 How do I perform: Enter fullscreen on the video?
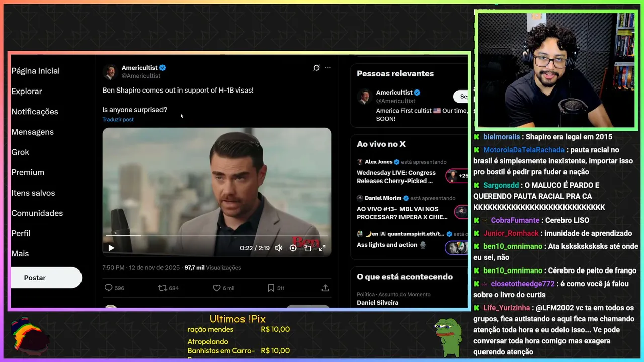coord(322,248)
